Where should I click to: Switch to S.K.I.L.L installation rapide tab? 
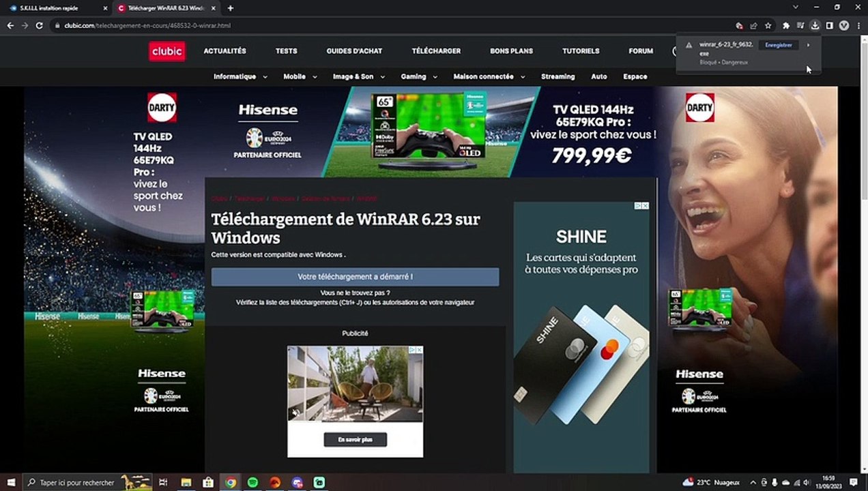pyautogui.click(x=56, y=8)
